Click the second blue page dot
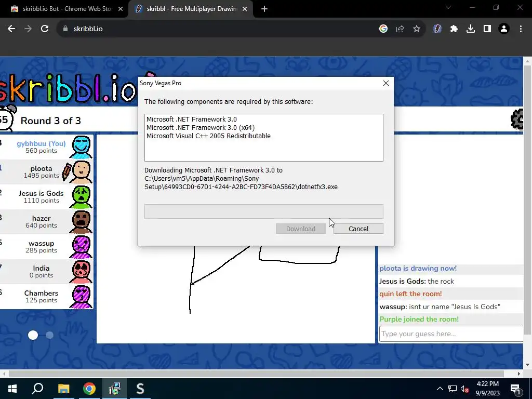The height and width of the screenshot is (399, 532). point(49,335)
